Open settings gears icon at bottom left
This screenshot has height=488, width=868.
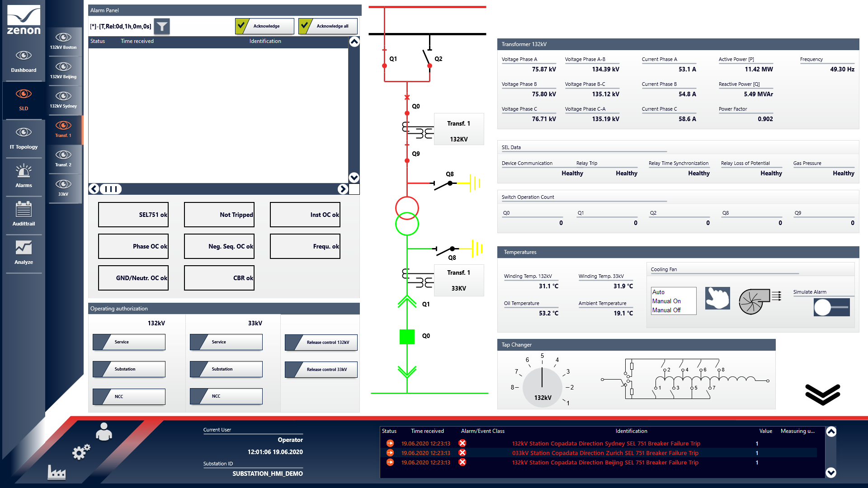(x=81, y=451)
